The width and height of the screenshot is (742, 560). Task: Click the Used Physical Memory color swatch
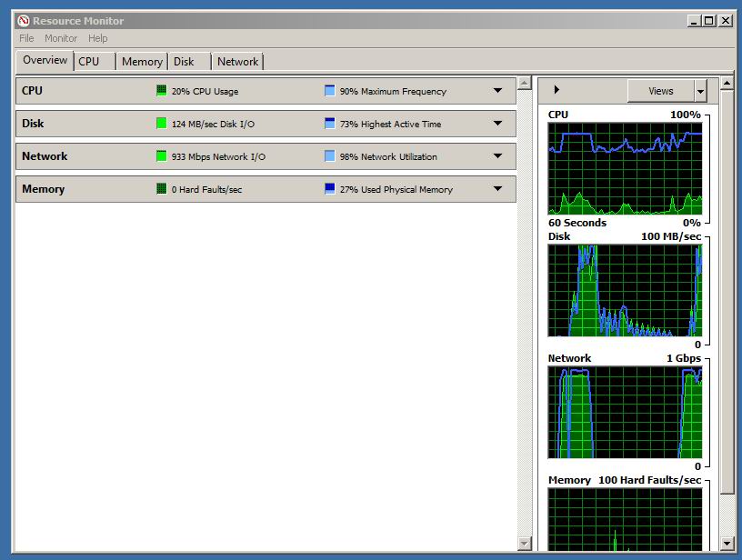(330, 189)
